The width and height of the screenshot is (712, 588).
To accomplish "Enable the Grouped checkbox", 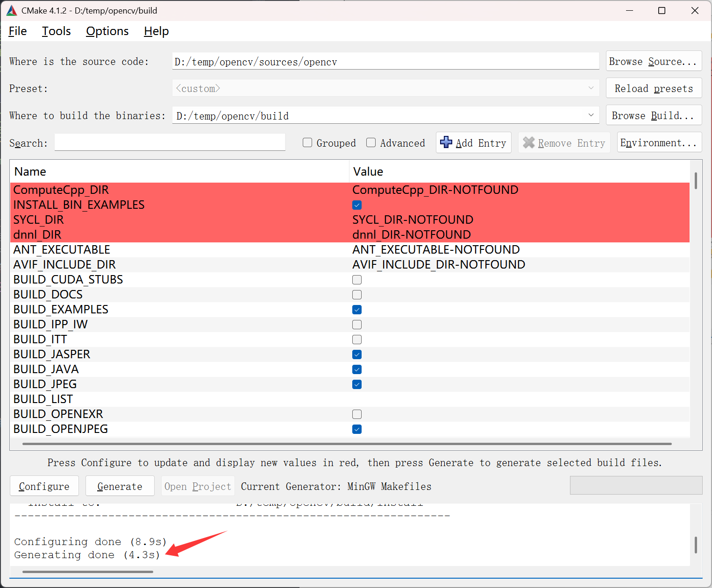I will tap(307, 143).
